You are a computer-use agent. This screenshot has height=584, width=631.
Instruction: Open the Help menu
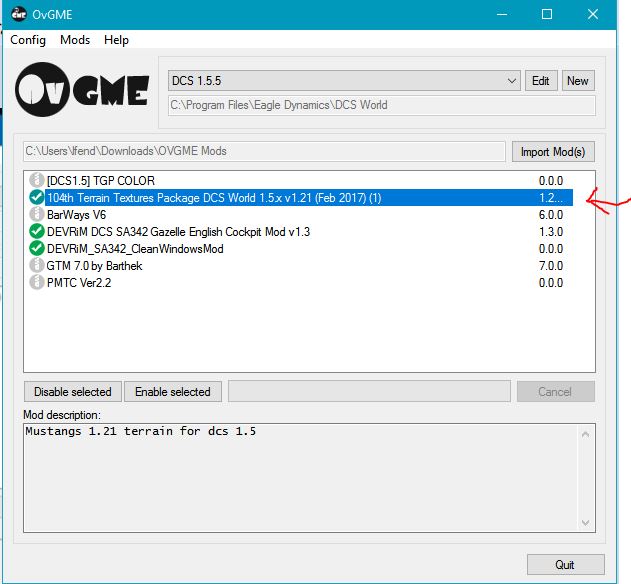coord(116,40)
